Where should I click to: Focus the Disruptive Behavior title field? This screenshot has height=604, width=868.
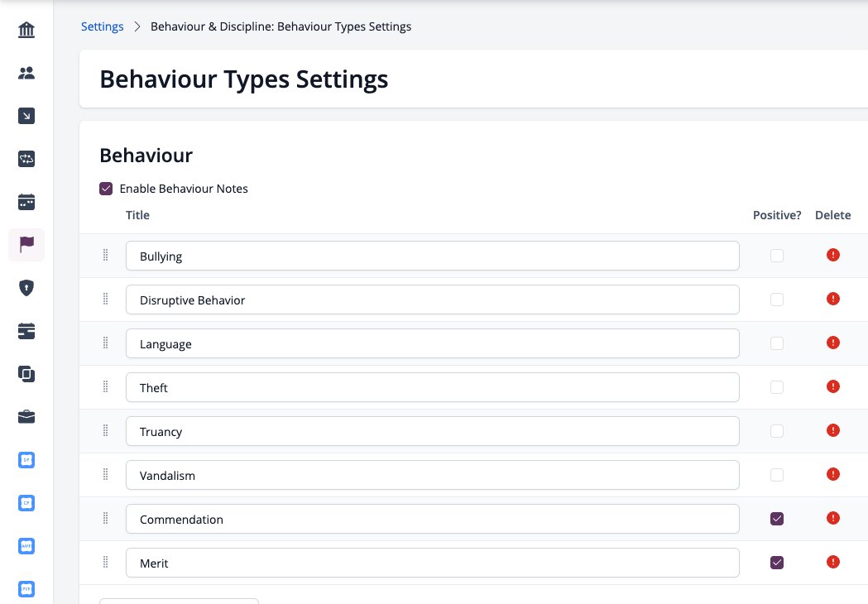(432, 300)
